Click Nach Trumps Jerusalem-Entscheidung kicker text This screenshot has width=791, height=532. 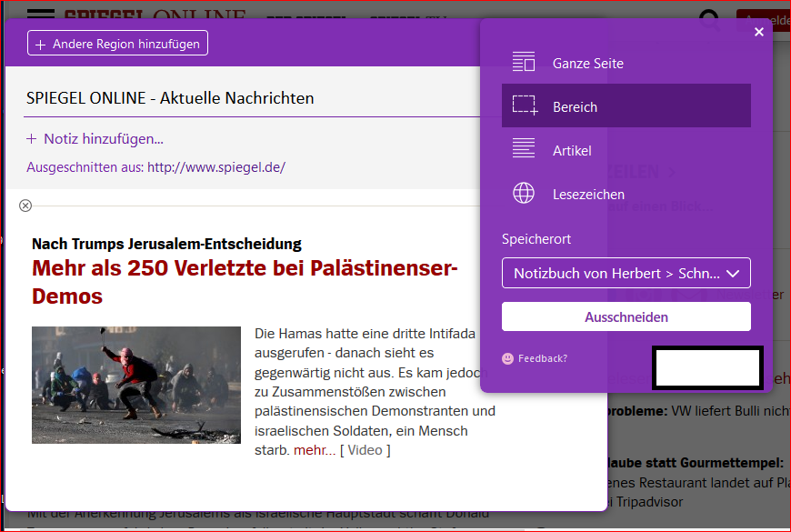coord(166,244)
